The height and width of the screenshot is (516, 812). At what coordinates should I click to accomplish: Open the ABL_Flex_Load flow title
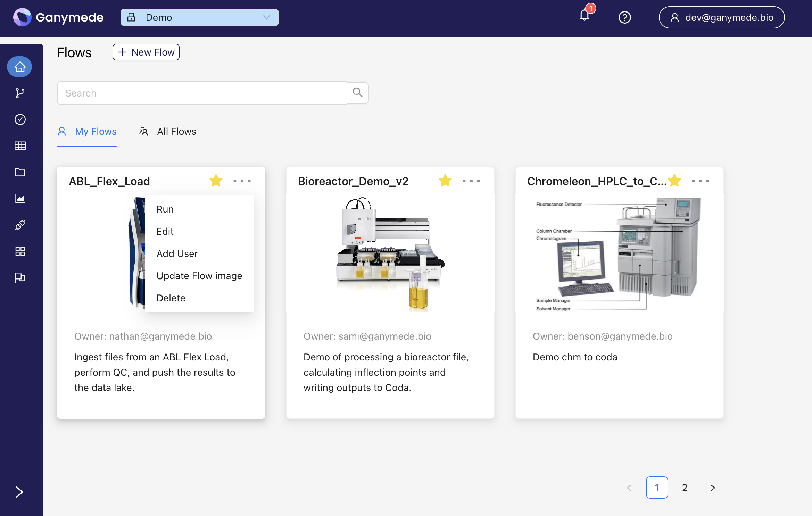tap(109, 181)
